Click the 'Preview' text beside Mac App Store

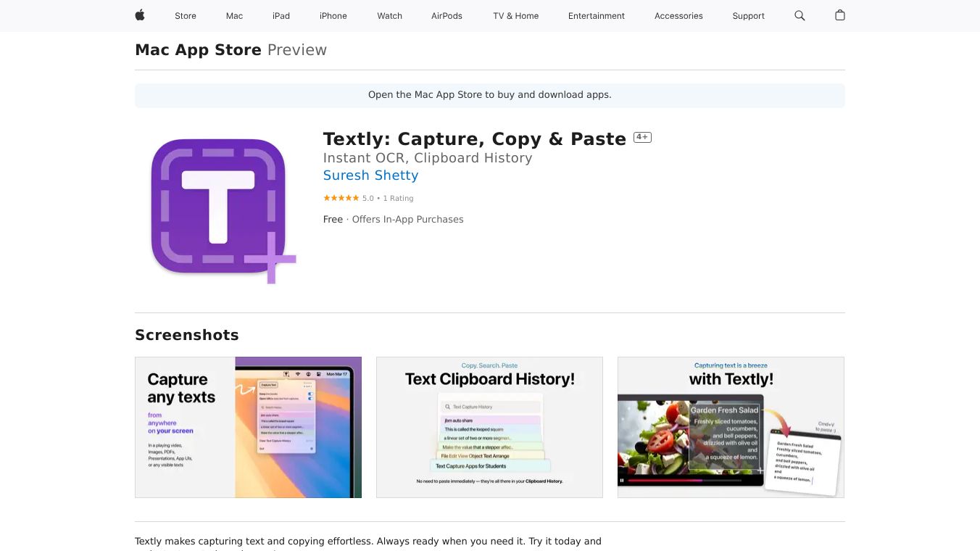pos(297,50)
